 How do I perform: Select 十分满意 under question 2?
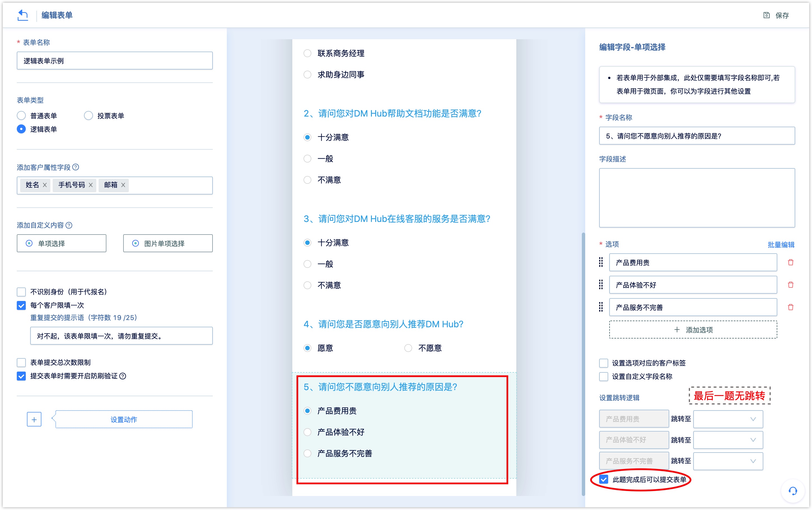(x=307, y=137)
